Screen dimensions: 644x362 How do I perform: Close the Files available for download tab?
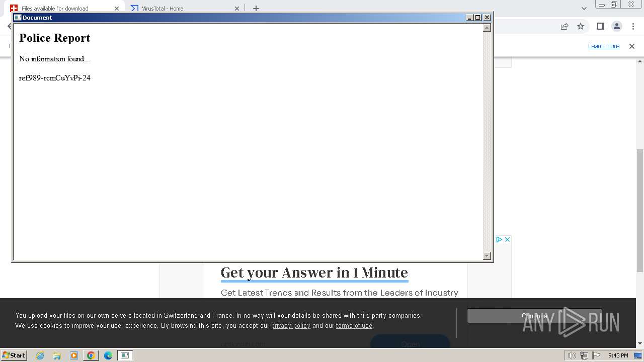(x=117, y=8)
